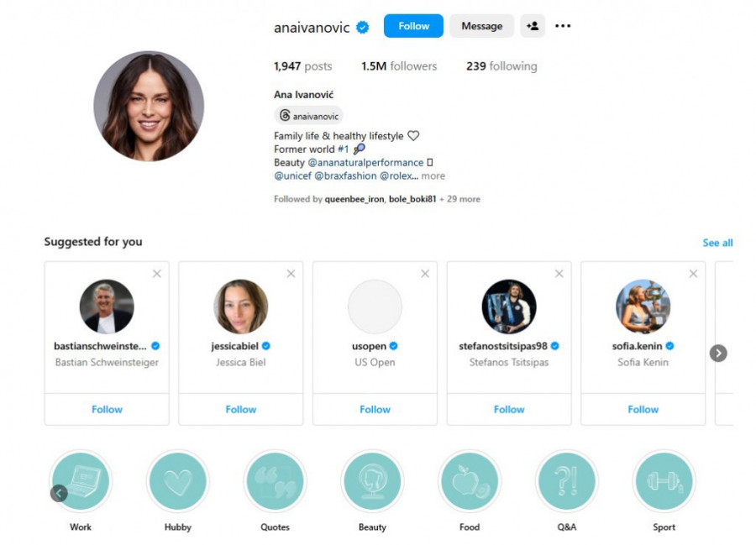This screenshot has width=756, height=545.
Task: Show next suggested accounts with right arrow
Action: pos(718,354)
